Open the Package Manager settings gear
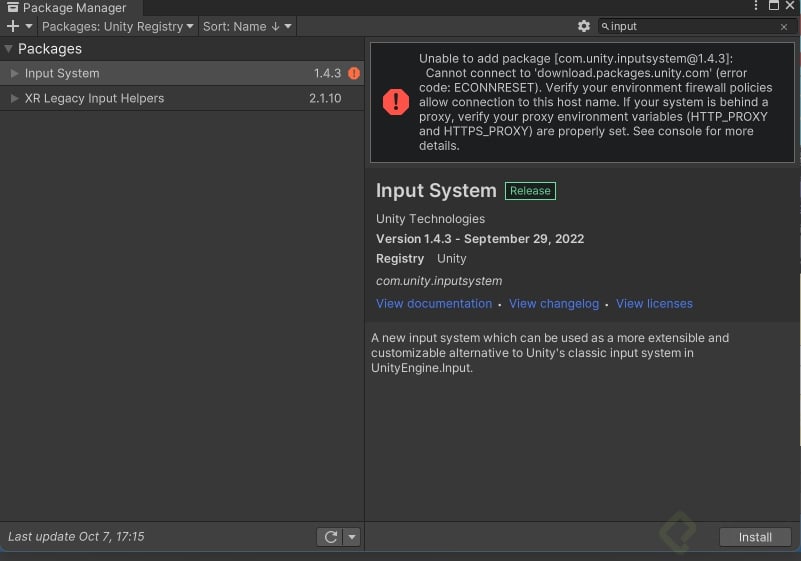 (x=584, y=26)
